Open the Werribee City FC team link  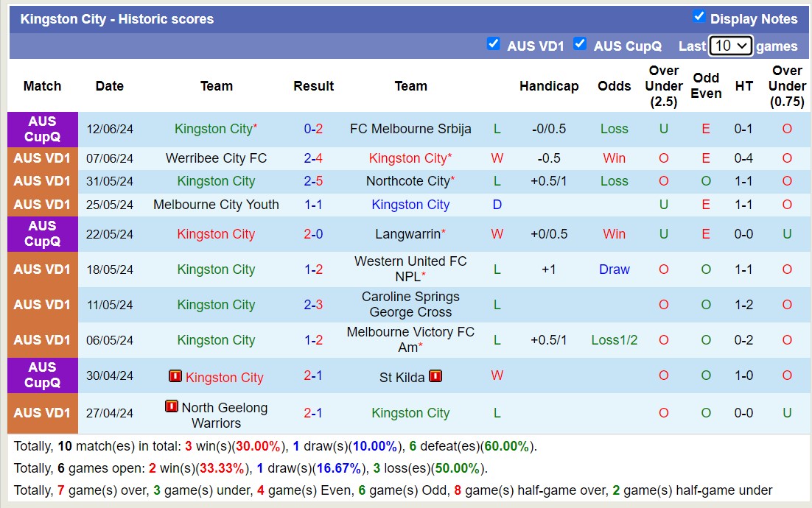point(216,158)
